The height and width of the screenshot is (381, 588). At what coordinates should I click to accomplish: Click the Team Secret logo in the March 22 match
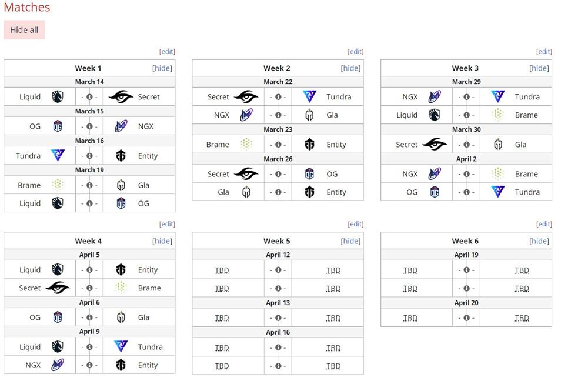click(246, 96)
